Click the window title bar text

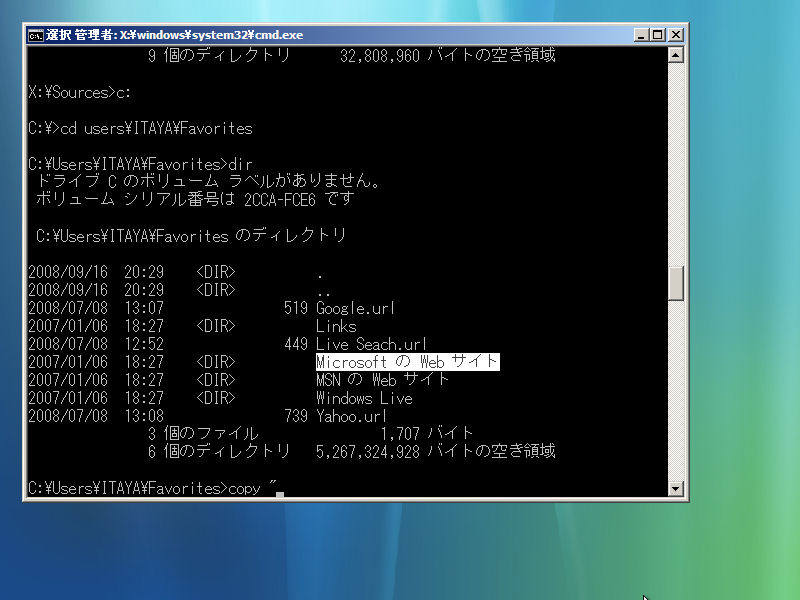[x=174, y=35]
